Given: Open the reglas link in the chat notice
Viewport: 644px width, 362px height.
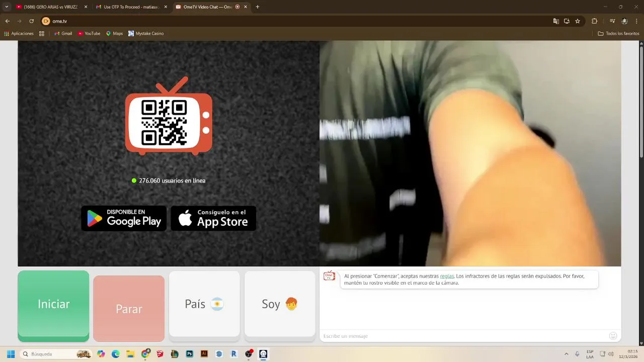Looking at the screenshot, I should click(447, 276).
